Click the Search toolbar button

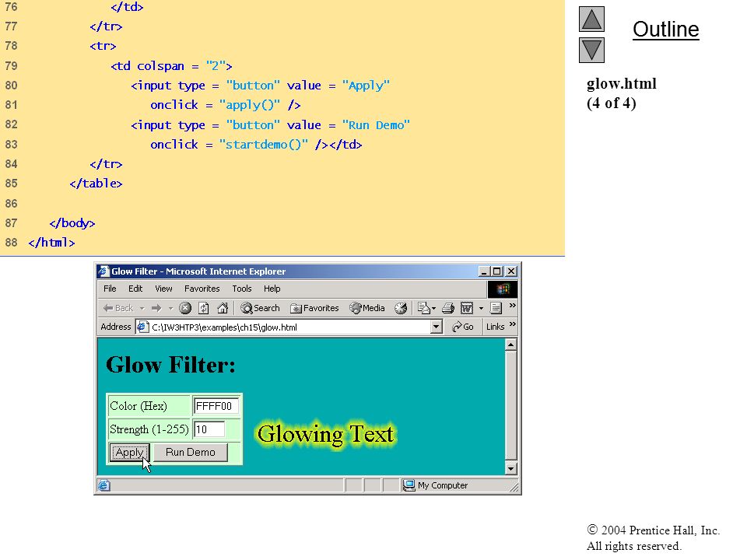point(260,308)
